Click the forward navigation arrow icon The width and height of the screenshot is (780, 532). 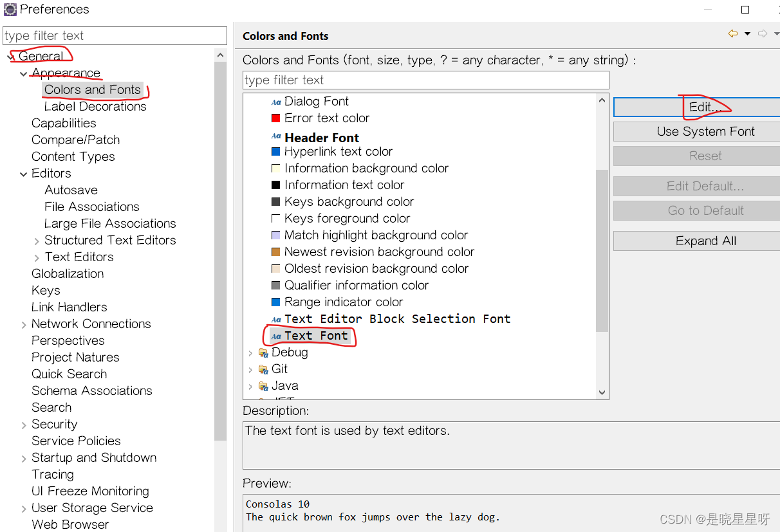763,34
